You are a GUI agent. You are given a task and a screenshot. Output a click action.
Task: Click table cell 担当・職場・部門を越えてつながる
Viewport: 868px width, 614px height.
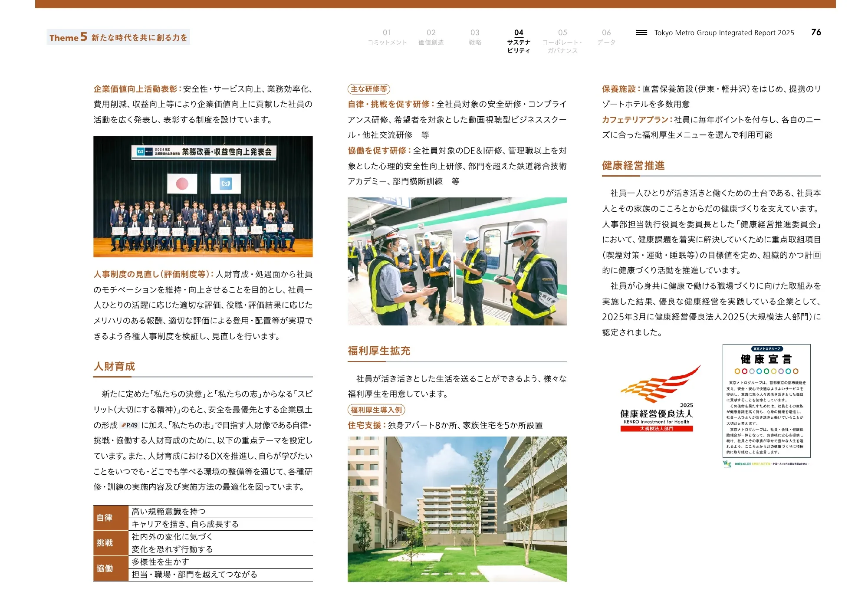(220, 575)
